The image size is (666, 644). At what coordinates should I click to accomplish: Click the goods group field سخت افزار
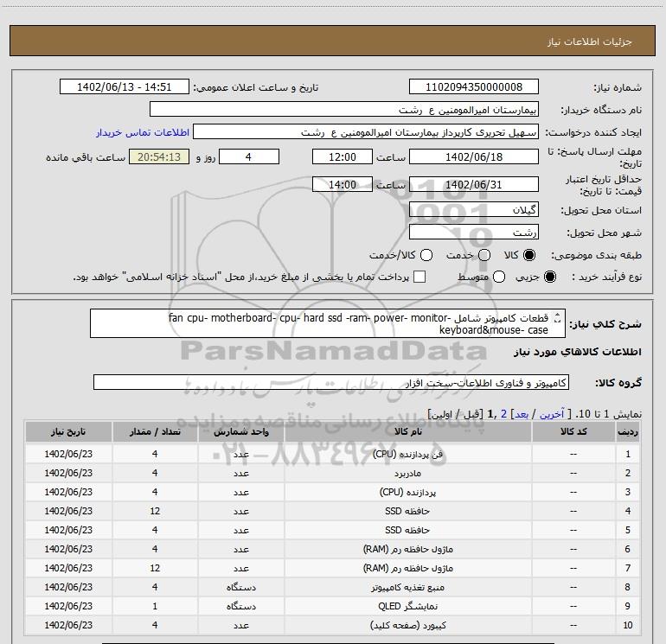[331, 382]
